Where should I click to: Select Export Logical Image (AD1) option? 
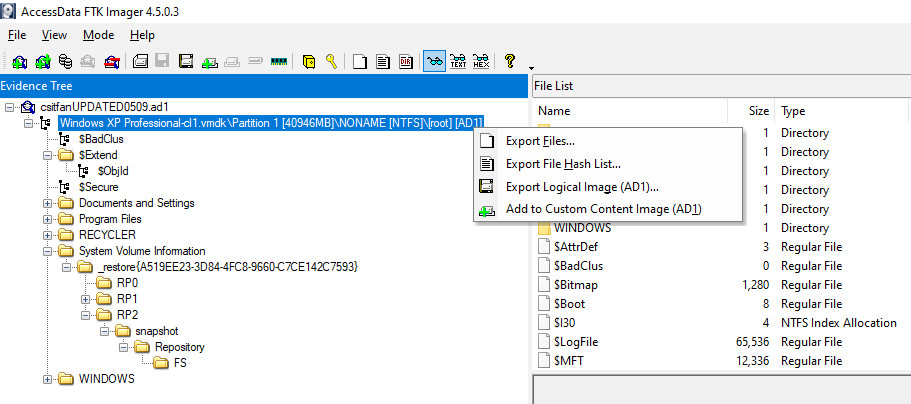tap(581, 187)
